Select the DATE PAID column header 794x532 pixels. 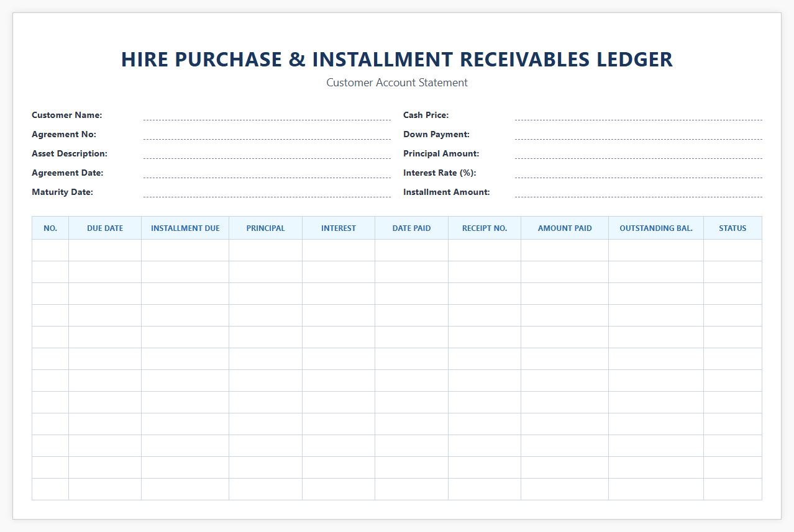click(412, 228)
